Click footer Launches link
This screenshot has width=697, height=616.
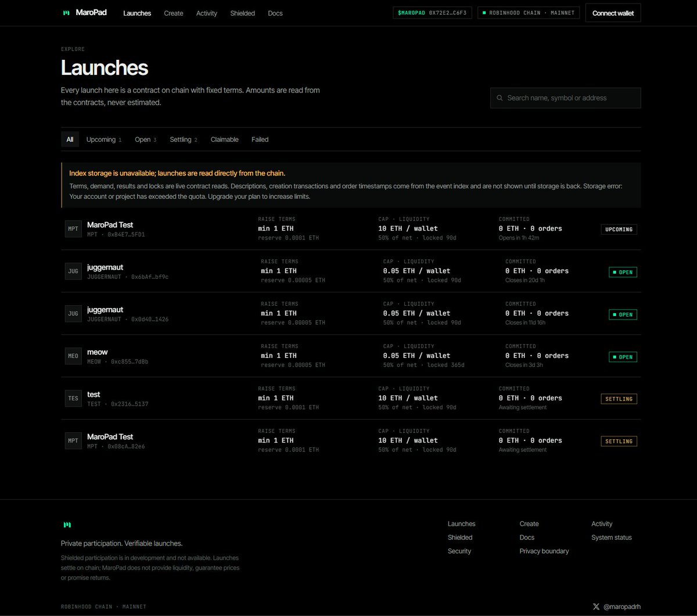462,524
